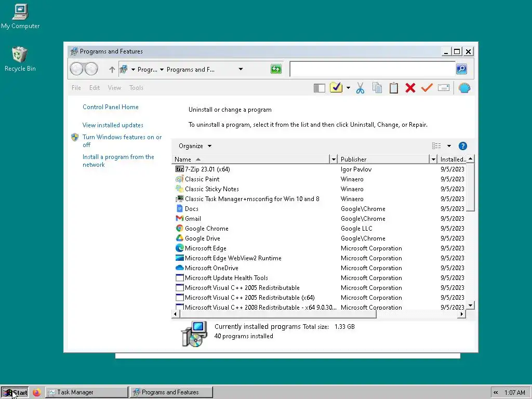This screenshot has width=532, height=399.
Task: Toggle the preview pane toolbar icon
Action: pyautogui.click(x=320, y=88)
